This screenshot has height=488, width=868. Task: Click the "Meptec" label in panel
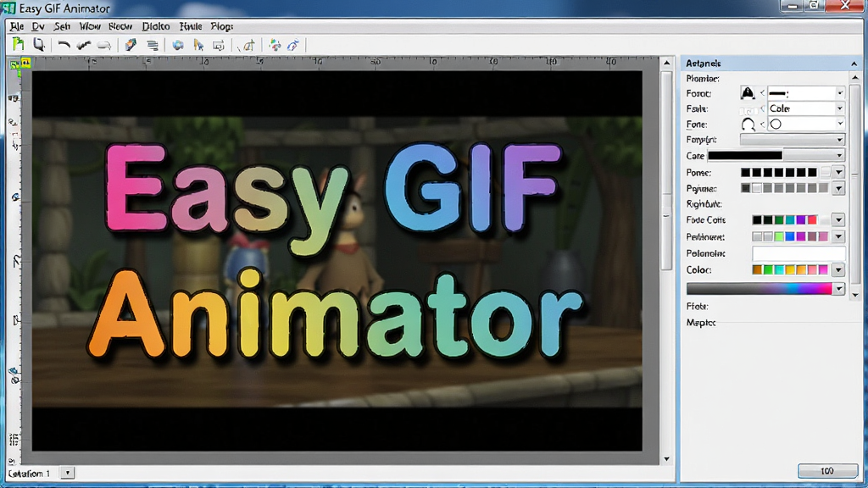click(701, 323)
